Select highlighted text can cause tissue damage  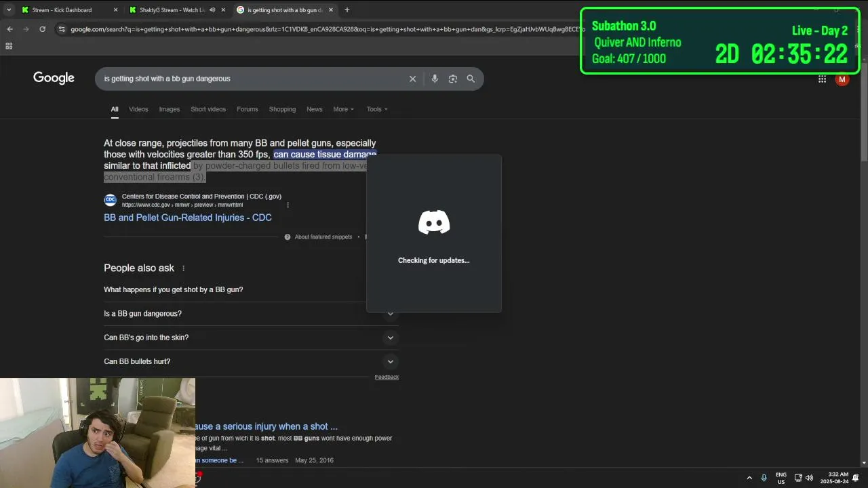click(325, 155)
